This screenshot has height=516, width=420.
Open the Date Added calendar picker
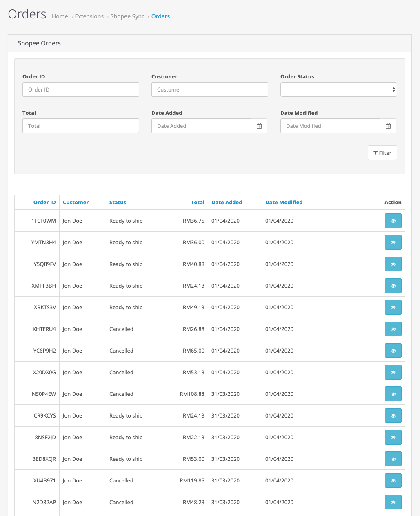click(259, 126)
